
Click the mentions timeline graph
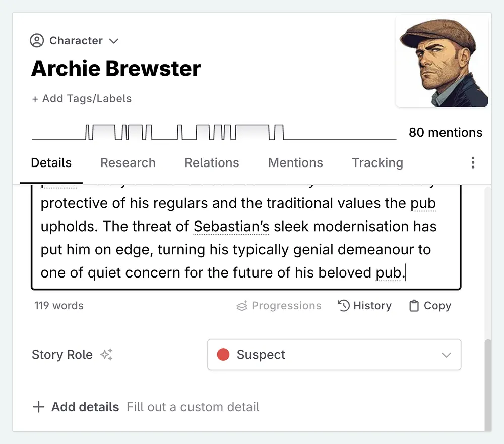[214, 133]
